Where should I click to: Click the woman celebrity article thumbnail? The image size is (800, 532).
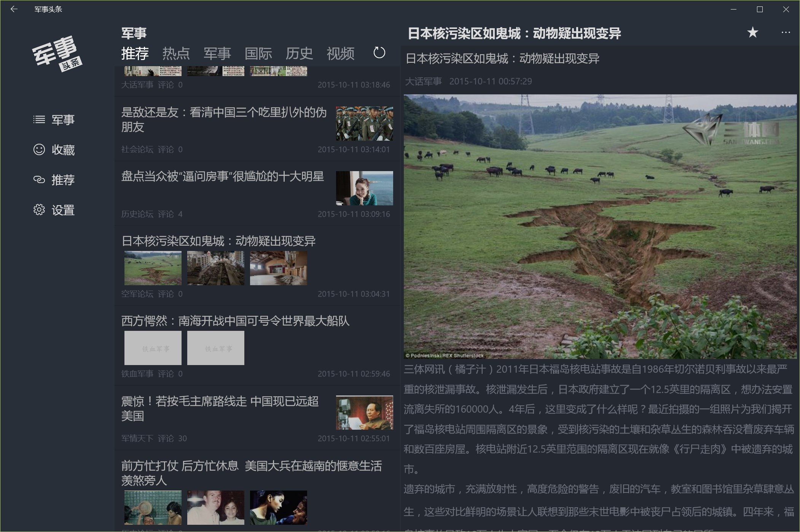coord(364,188)
